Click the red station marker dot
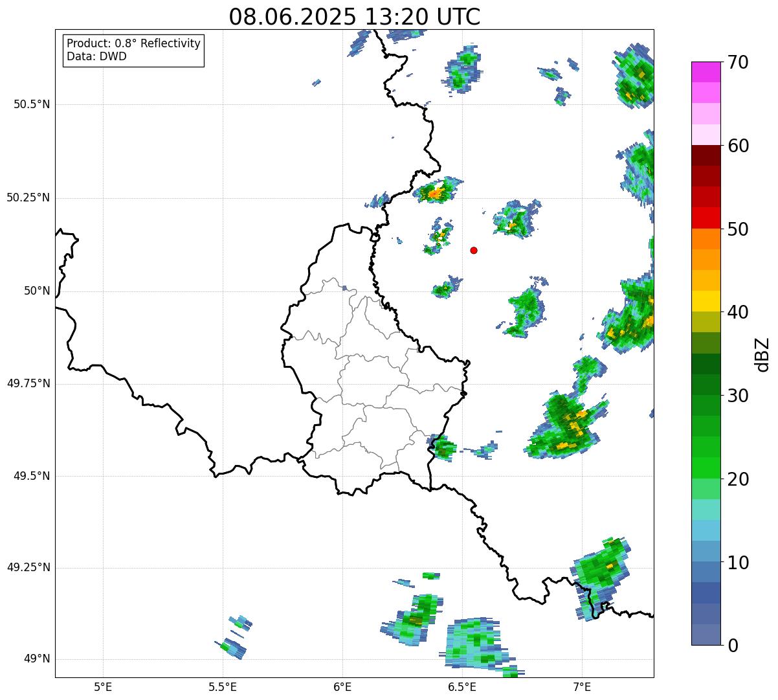 (x=474, y=250)
